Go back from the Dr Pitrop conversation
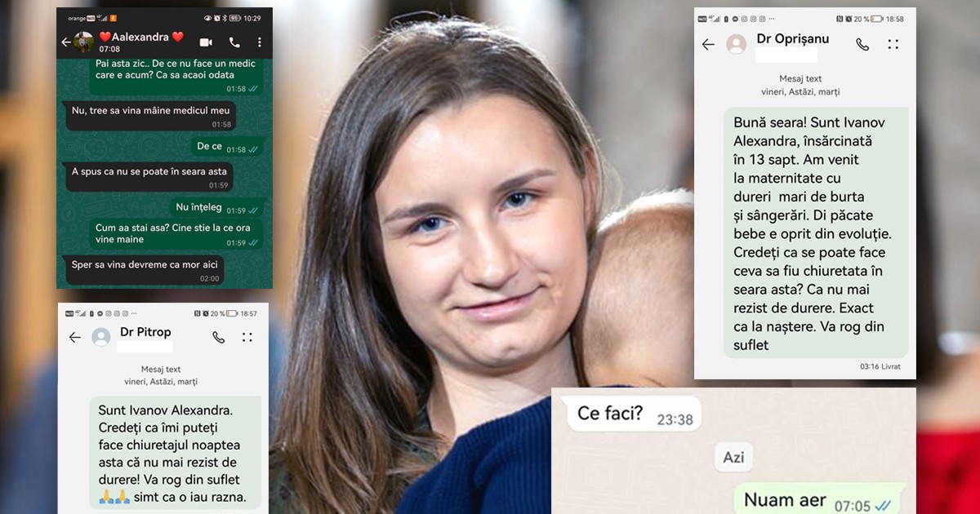The image size is (980, 514). click(74, 337)
